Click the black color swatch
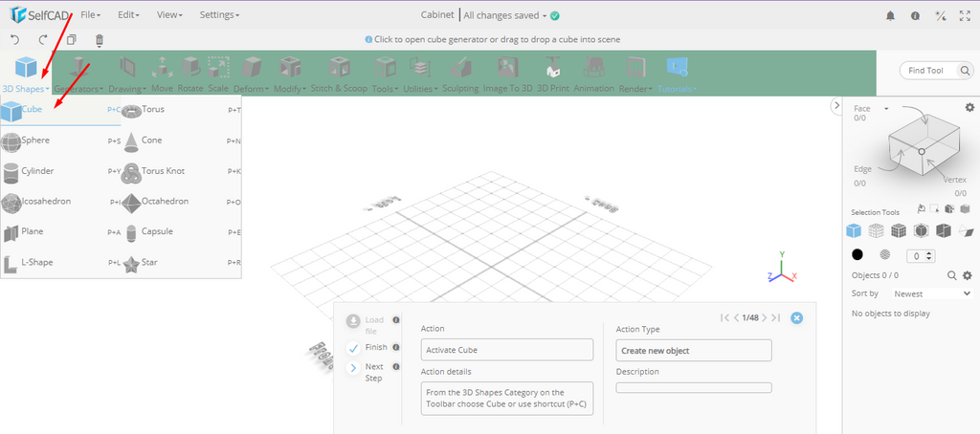 click(x=857, y=254)
